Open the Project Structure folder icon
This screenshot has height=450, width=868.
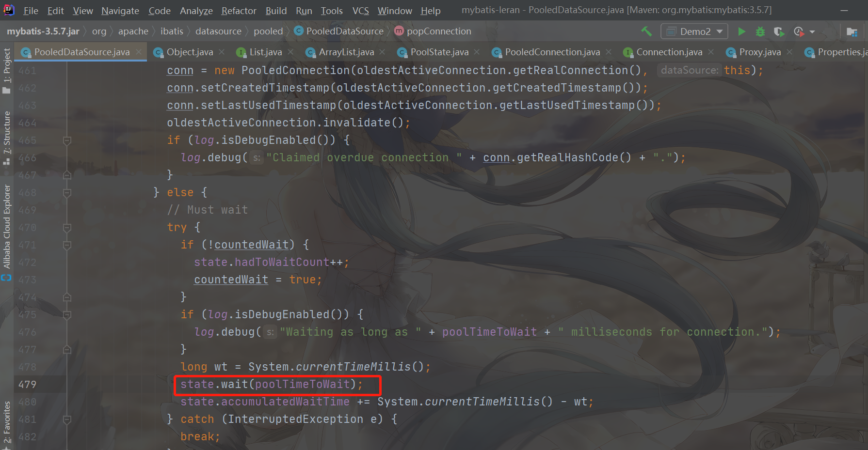coord(852,31)
